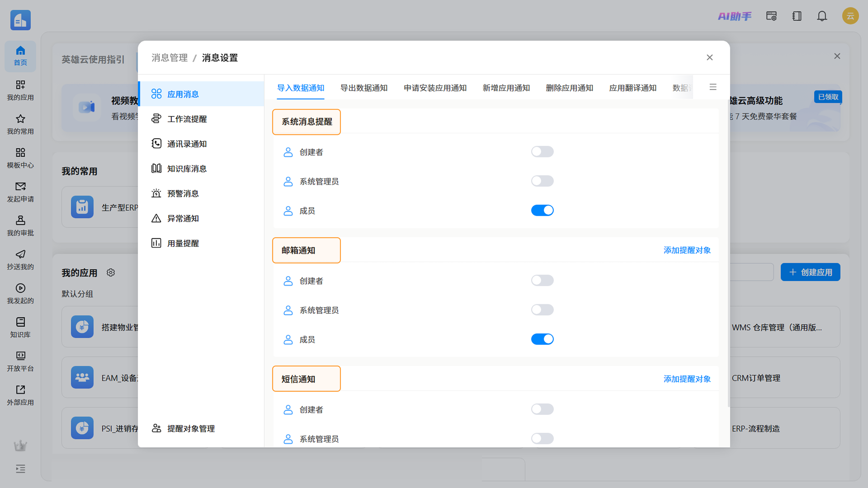
Task: Open the 生产型ERP app icon
Action: [82, 207]
